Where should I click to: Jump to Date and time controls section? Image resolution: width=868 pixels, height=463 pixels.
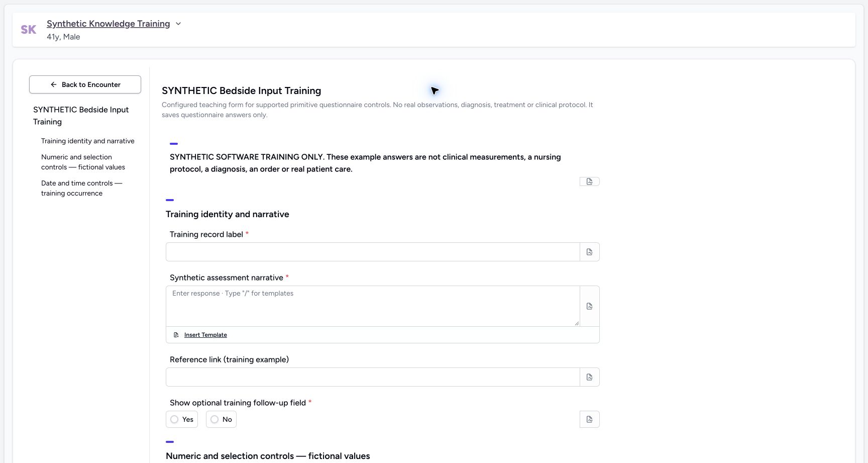coord(82,188)
